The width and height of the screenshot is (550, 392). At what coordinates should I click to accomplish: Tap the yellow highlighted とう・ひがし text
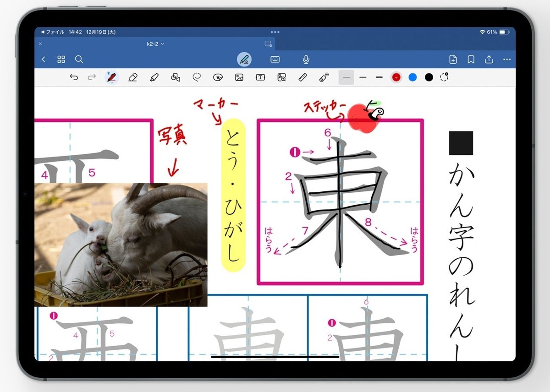(234, 196)
